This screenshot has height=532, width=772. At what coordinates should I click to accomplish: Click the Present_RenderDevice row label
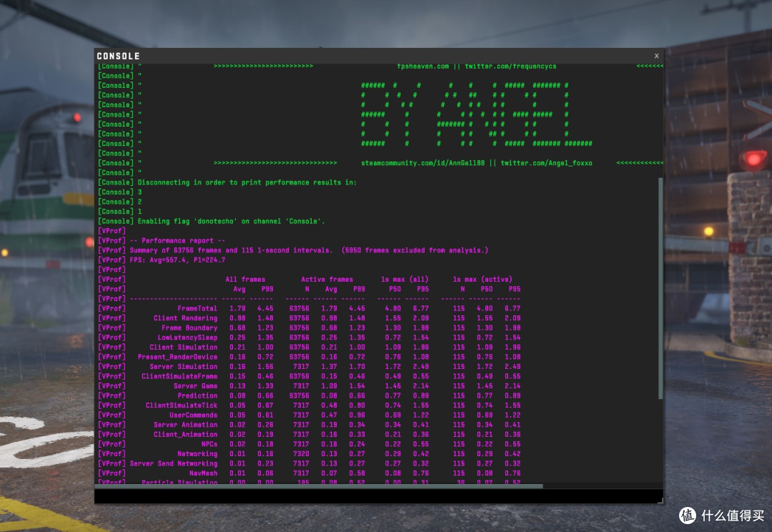point(177,357)
